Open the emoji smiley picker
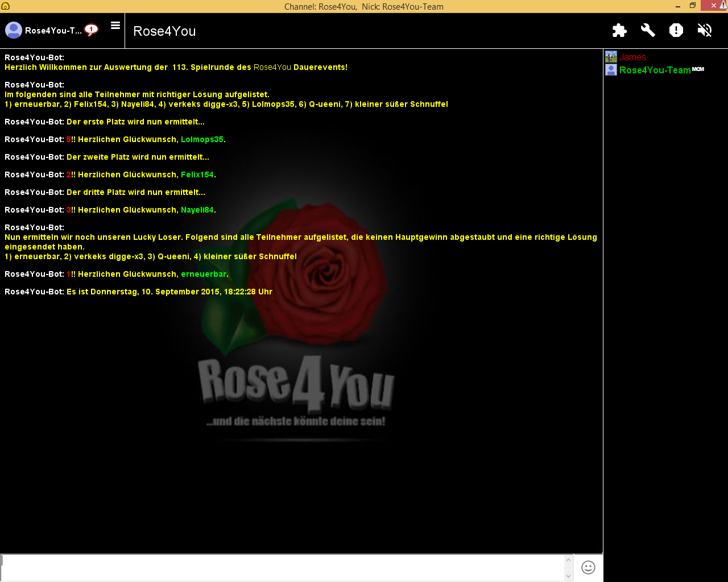 point(588,567)
